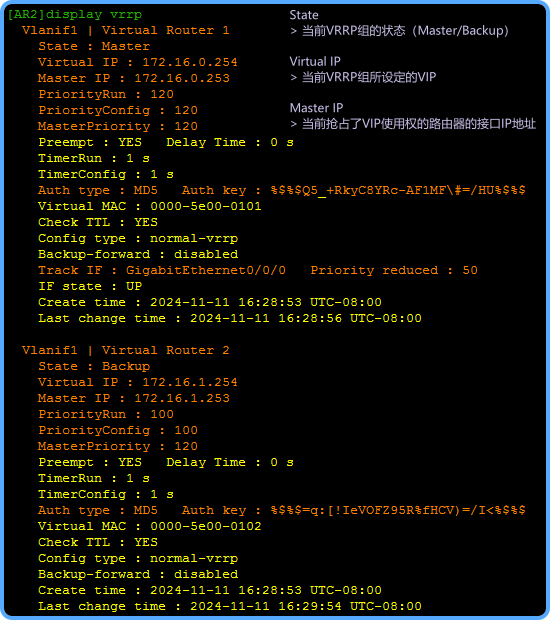Click PriorityRun 120 line
550x620 pixels.
[106, 95]
